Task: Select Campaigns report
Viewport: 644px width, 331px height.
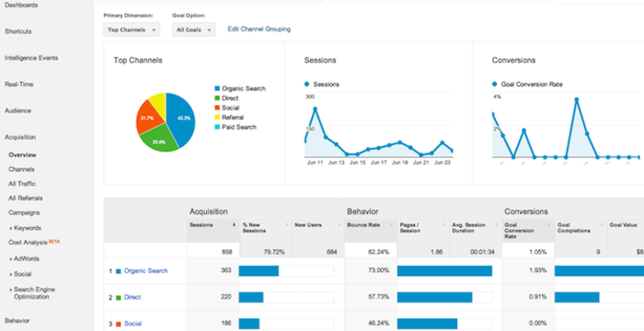Action: click(24, 212)
